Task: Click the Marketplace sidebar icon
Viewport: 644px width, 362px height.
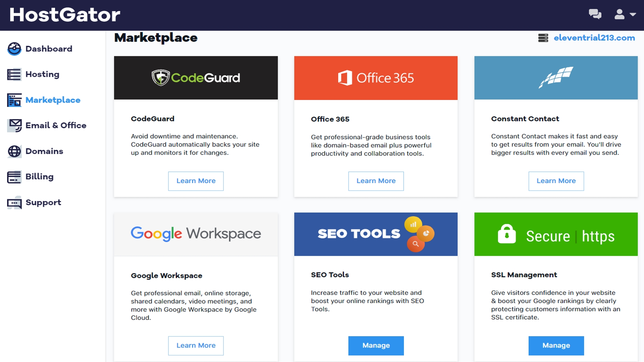Action: click(x=14, y=100)
